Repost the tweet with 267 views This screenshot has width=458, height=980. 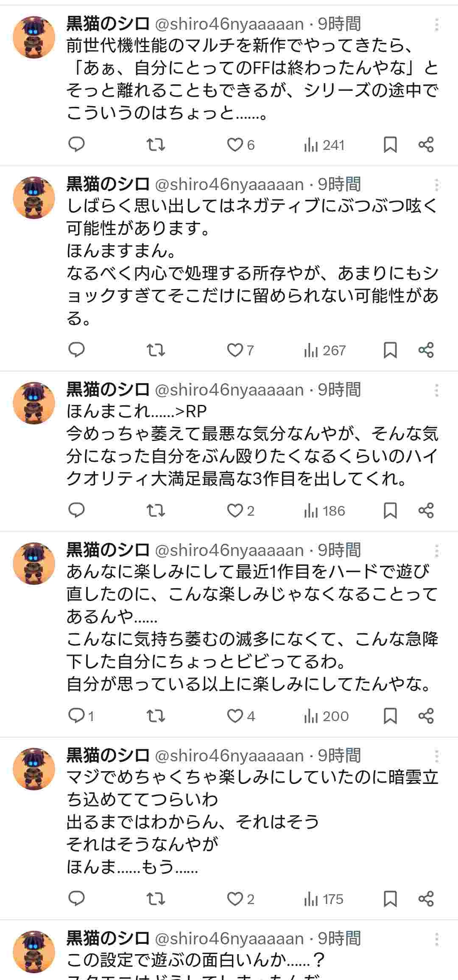156,350
